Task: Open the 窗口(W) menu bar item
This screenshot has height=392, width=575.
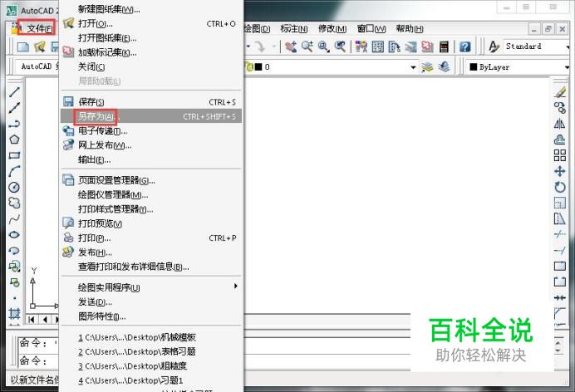Action: click(371, 28)
